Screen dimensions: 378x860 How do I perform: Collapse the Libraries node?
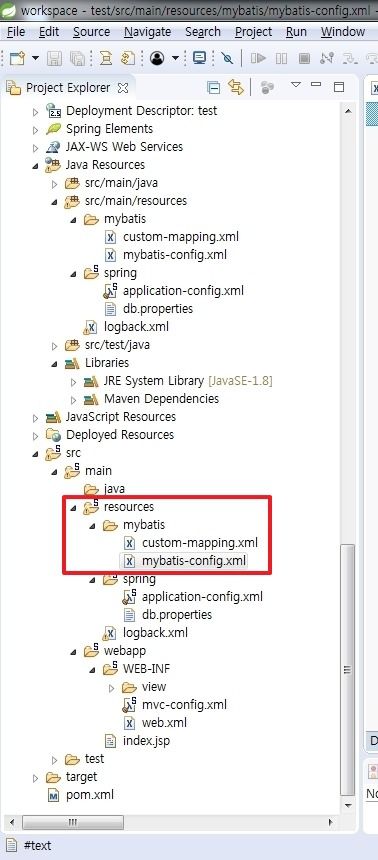54,364
